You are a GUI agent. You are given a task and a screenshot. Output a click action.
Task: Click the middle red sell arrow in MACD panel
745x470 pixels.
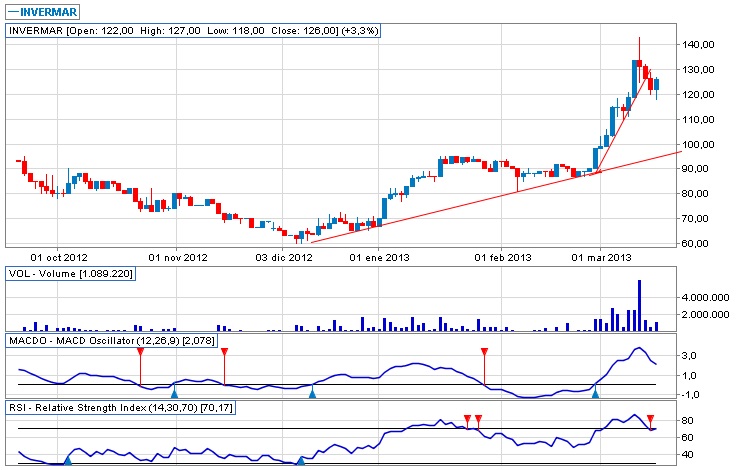coord(224,352)
